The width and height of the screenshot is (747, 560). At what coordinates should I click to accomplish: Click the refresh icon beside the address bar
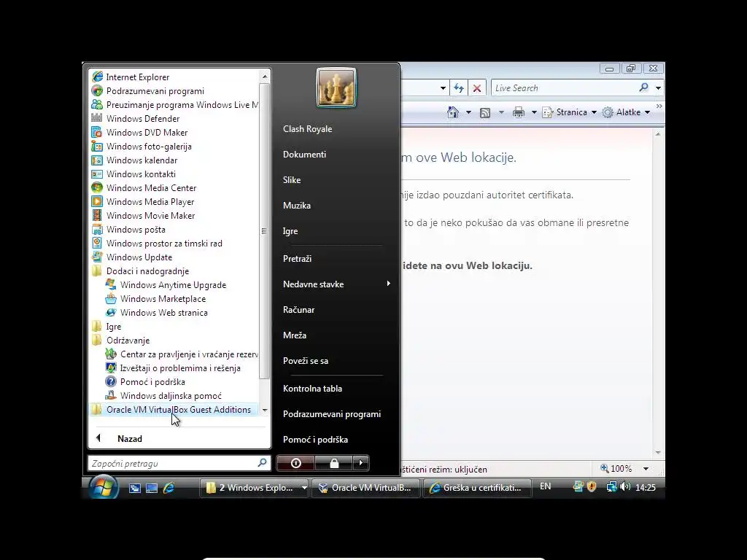tap(459, 88)
